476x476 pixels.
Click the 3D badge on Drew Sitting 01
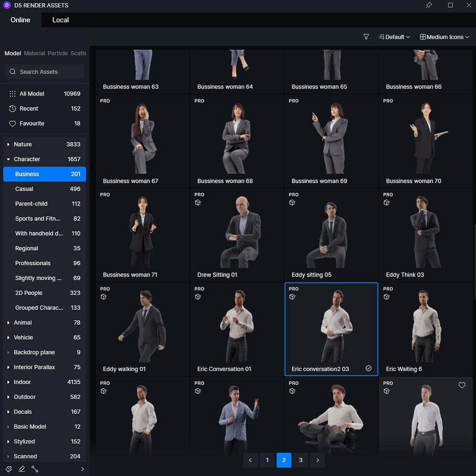point(198,202)
